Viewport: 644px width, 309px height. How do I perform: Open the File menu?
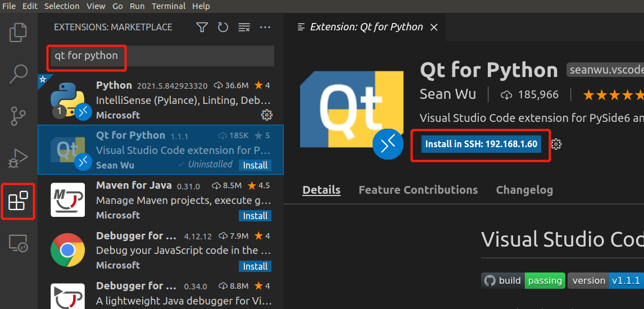coord(9,6)
